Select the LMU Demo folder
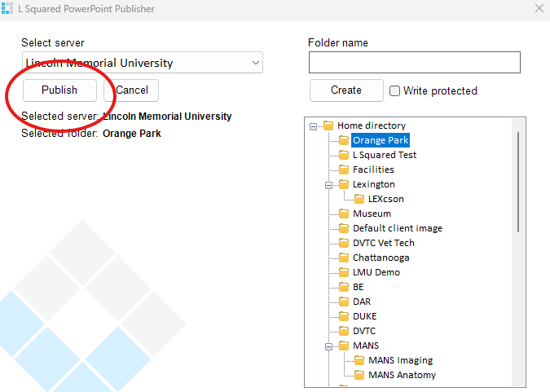Image resolution: width=550 pixels, height=392 pixels. click(376, 272)
